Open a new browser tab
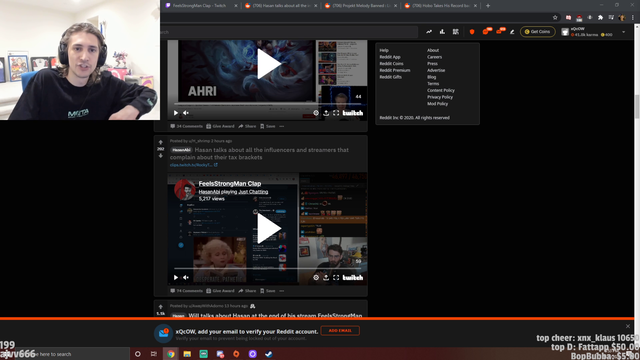 488,6
